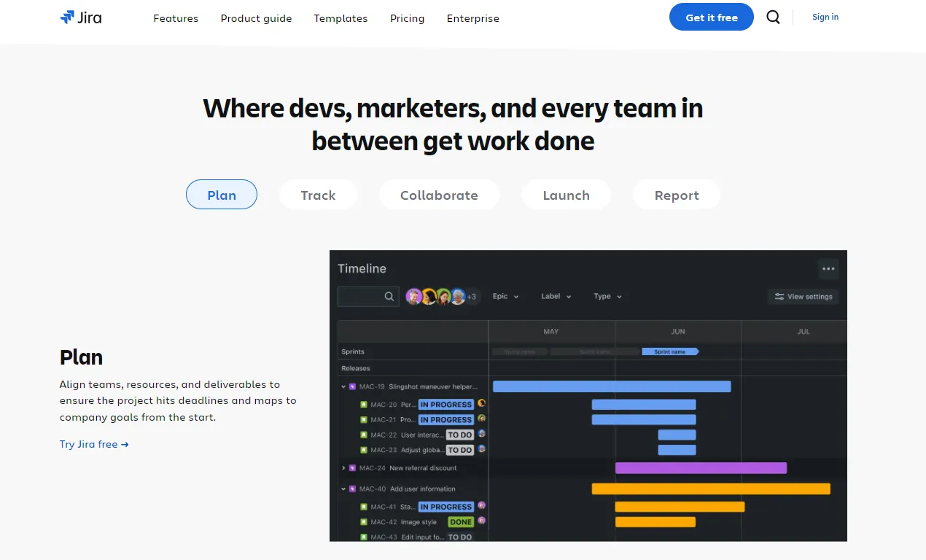Open the site search magnifier icon
926x560 pixels.
pos(773,17)
